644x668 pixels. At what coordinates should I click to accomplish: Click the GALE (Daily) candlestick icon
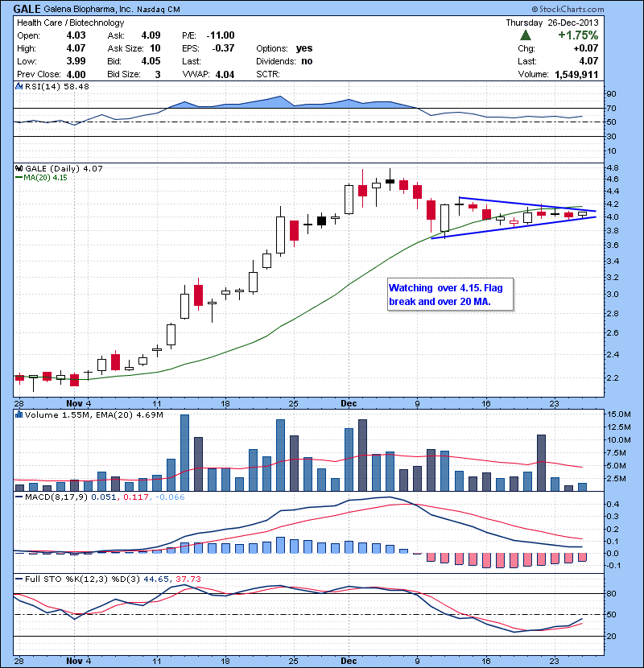(x=19, y=169)
